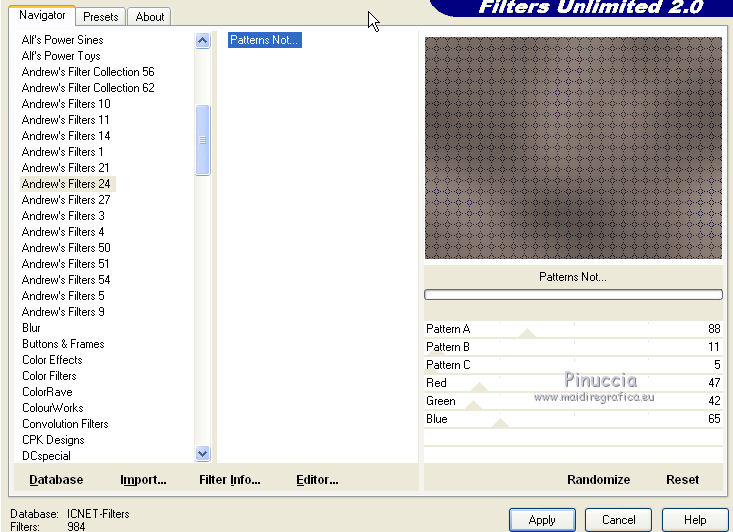Select the Patterns Not... filter entry

(265, 40)
